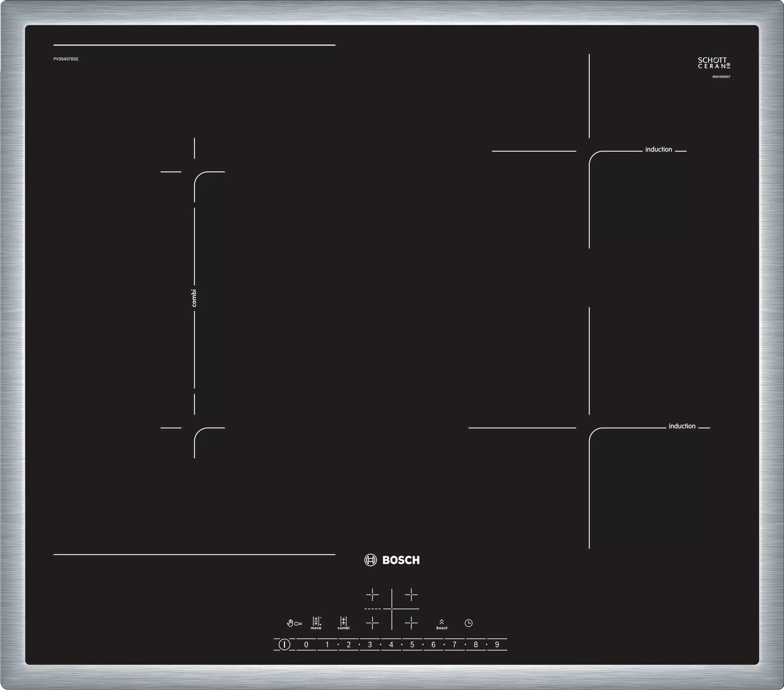Viewport: 784px width, 690px height.
Task: Select power level 7 on the scale
Action: click(455, 645)
